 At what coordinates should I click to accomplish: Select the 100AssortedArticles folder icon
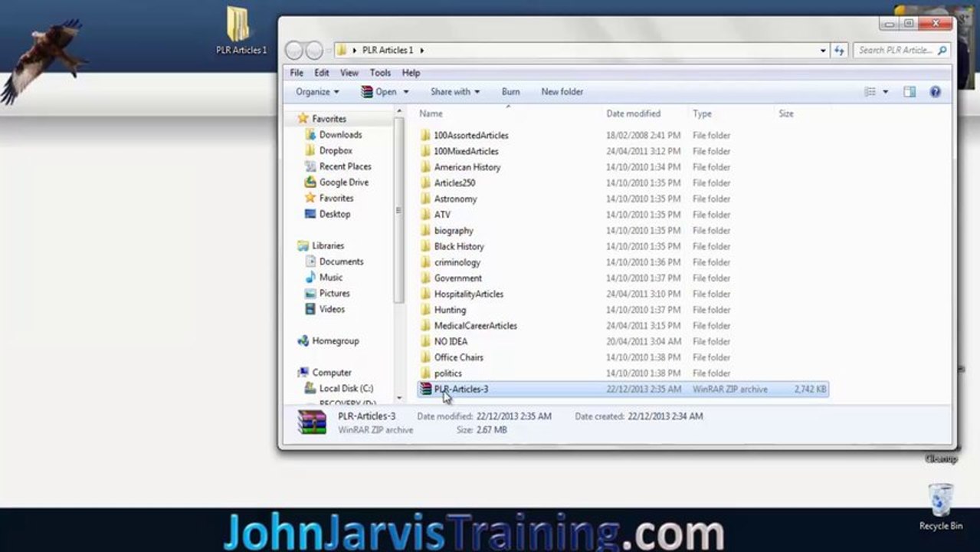(x=426, y=135)
